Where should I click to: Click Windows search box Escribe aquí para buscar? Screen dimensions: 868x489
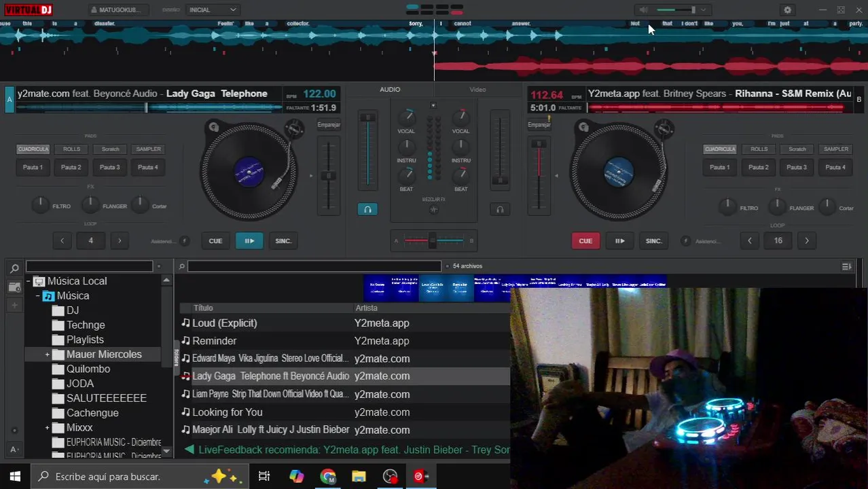pos(139,477)
